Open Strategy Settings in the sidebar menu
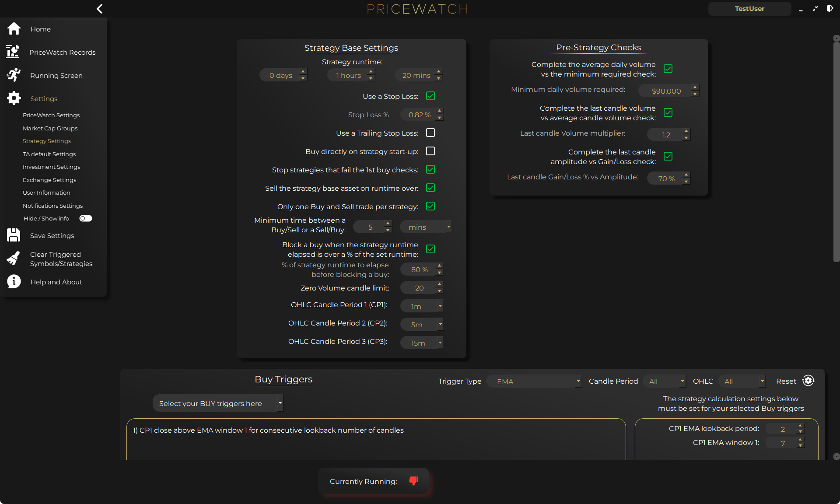The height and width of the screenshot is (504, 840). 47,141
